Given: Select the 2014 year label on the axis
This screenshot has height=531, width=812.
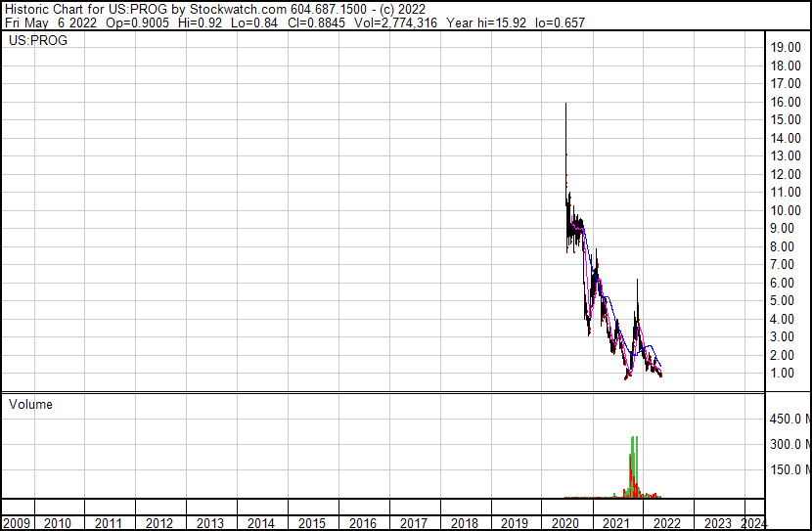Looking at the screenshot, I should pos(260,523).
